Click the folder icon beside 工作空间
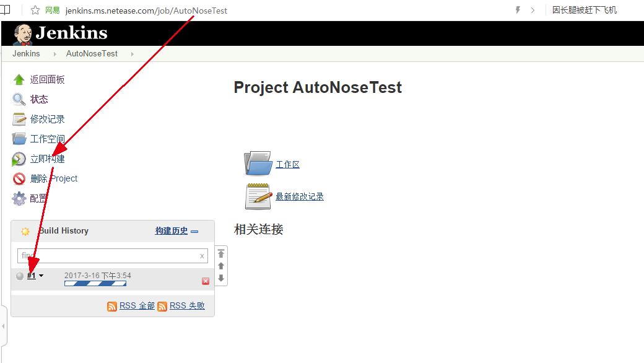This screenshot has height=363, width=644. click(19, 139)
